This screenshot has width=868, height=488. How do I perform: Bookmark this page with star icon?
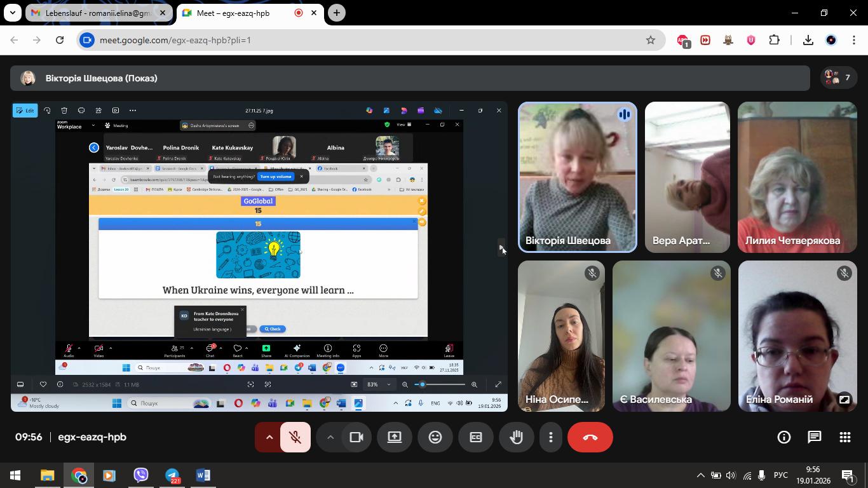pyautogui.click(x=651, y=40)
